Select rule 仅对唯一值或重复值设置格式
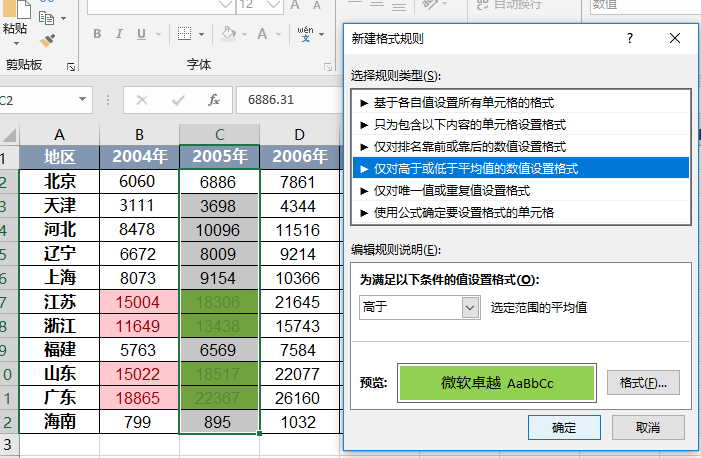The height and width of the screenshot is (458, 701). click(x=521, y=191)
